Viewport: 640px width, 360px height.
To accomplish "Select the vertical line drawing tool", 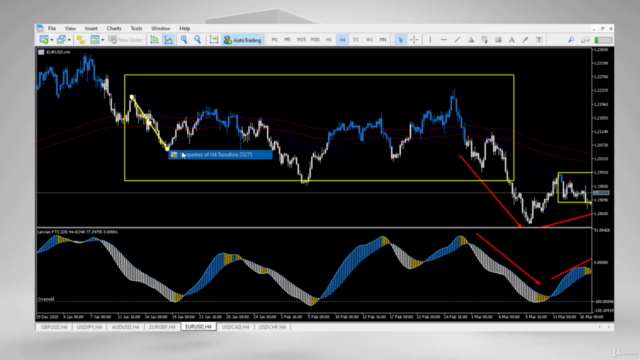I will pyautogui.click(x=430, y=40).
